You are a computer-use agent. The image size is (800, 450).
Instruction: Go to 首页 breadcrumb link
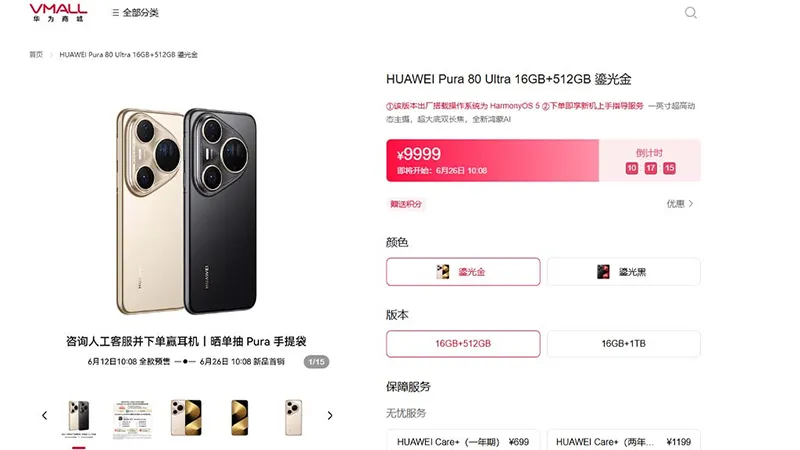[x=36, y=55]
